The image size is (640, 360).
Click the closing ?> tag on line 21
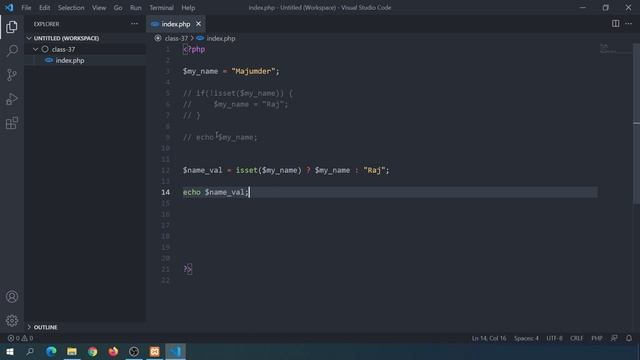click(187, 269)
